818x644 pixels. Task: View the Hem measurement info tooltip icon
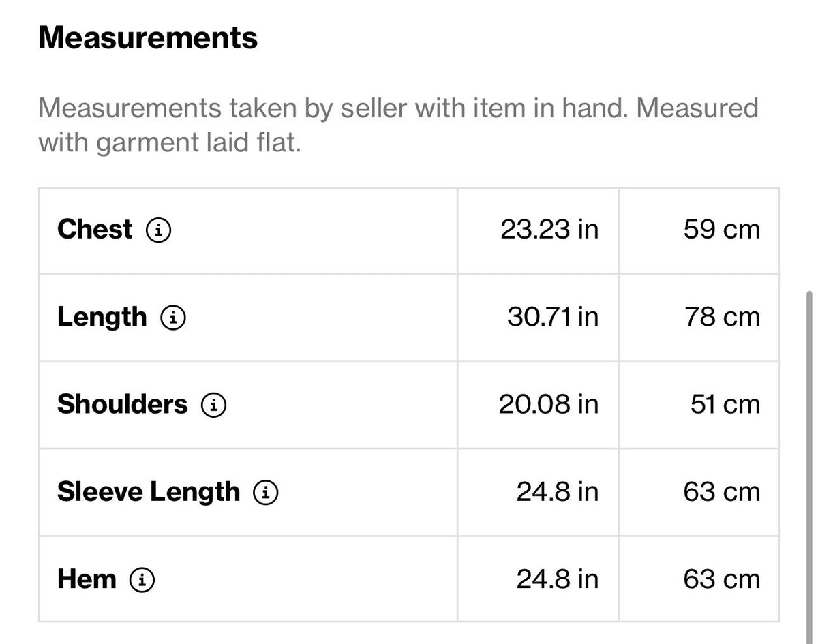click(142, 580)
